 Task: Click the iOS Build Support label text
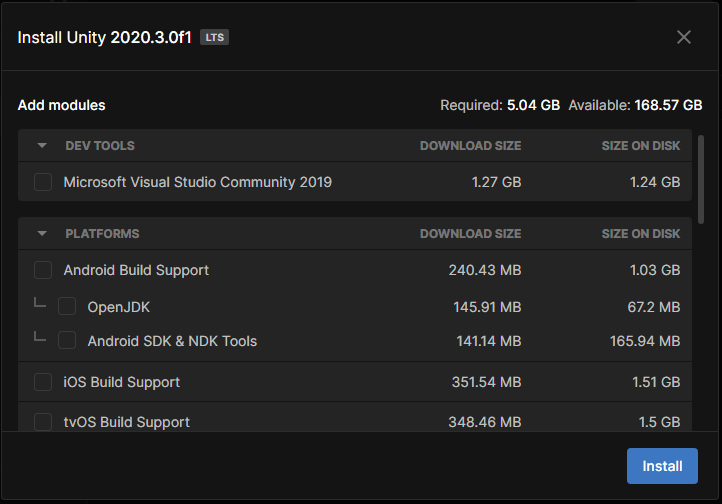click(122, 382)
